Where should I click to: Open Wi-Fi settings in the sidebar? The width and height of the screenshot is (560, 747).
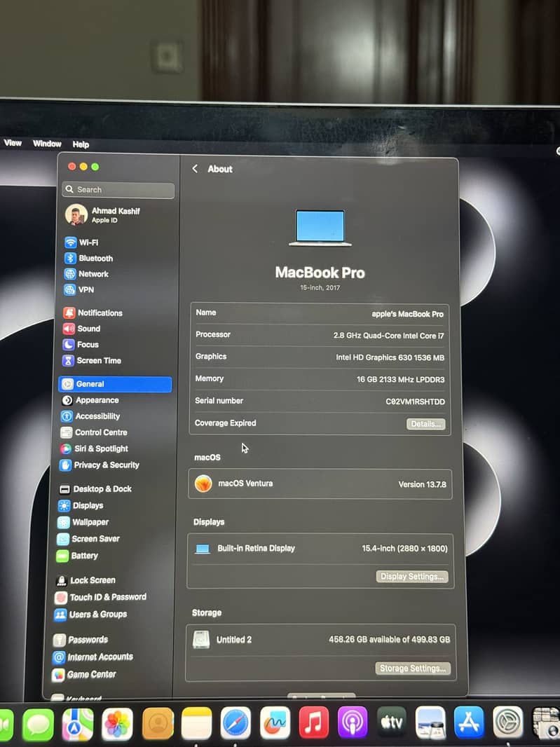[x=81, y=242]
